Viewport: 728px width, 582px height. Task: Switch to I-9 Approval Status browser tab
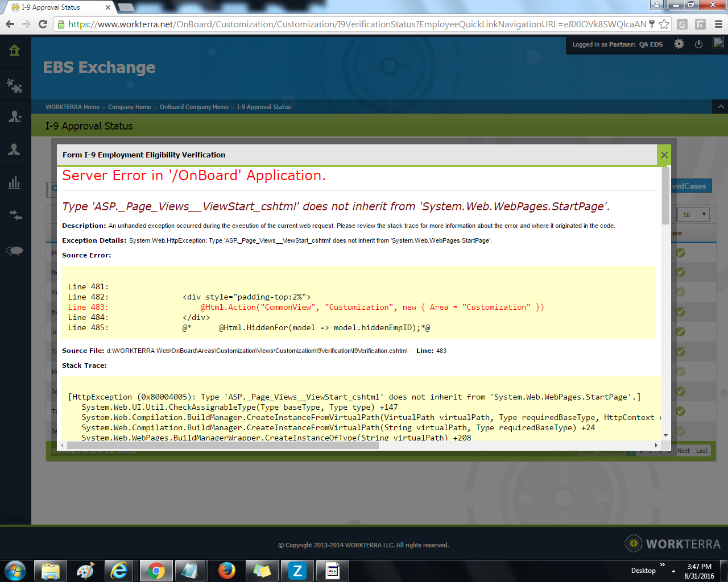pos(57,7)
